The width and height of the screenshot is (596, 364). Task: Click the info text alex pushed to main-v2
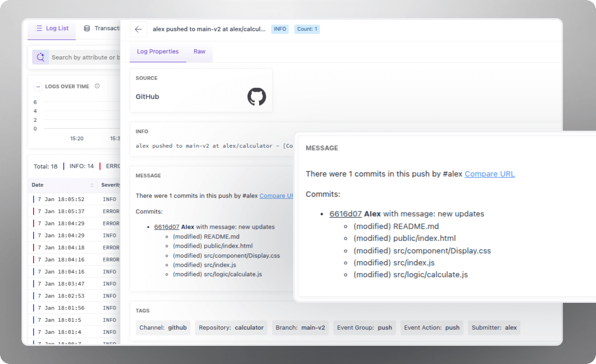(214, 146)
